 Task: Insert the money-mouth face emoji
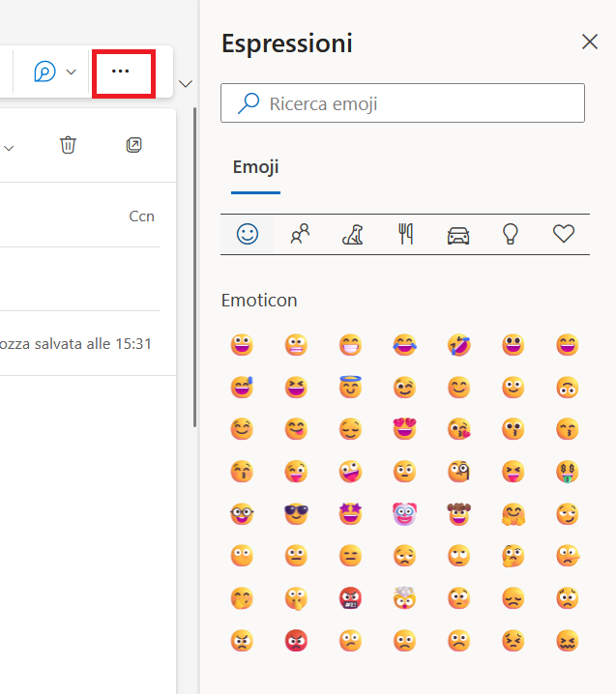click(x=568, y=472)
